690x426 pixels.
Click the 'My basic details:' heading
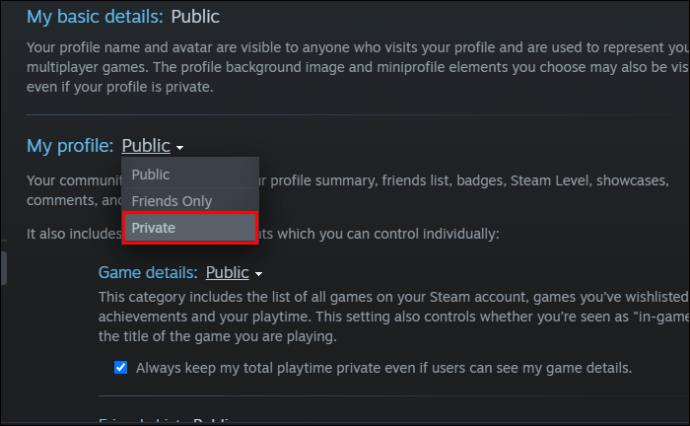(95, 17)
